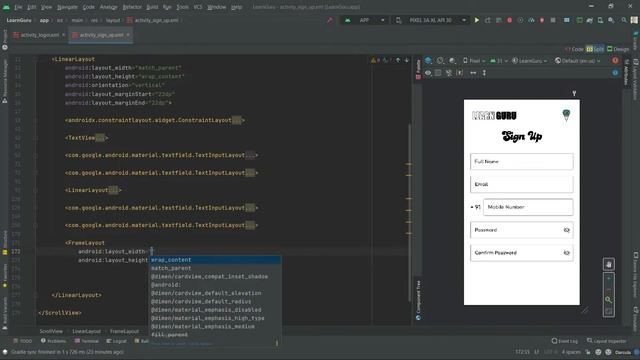
Task: Click Zoom to Fit magnifier in preview
Action: (x=609, y=300)
